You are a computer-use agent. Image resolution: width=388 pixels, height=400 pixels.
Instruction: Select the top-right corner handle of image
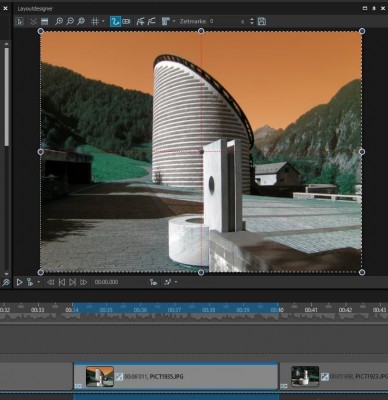coord(362,31)
